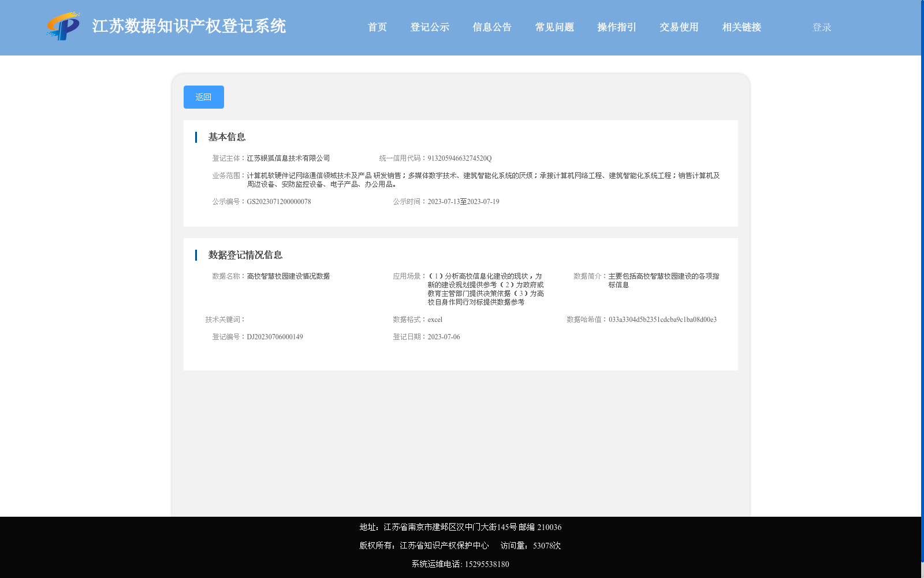Viewport: 924px width, 578px height.
Task: Click the credit code 91320594663274520Q
Action: click(460, 158)
